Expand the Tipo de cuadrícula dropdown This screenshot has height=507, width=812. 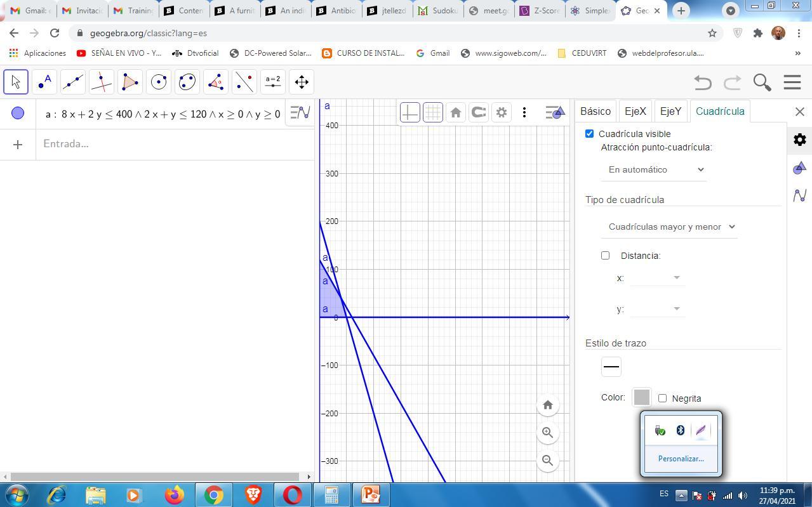[x=670, y=227]
